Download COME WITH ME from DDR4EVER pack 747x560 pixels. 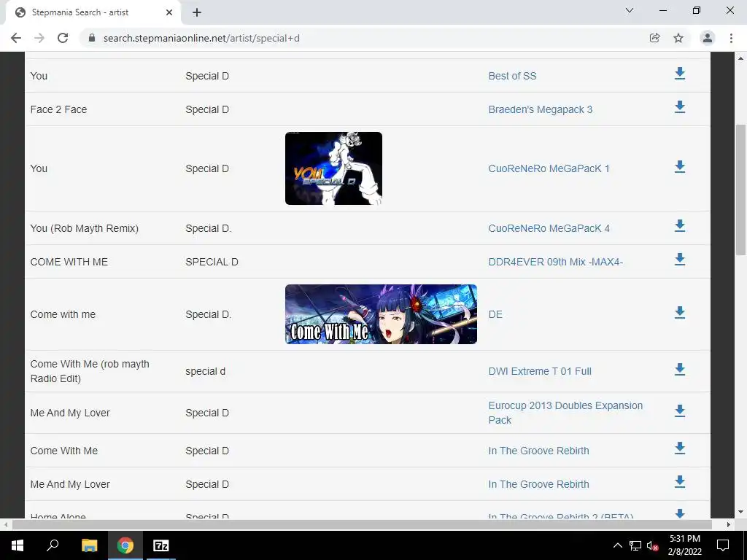[680, 260]
